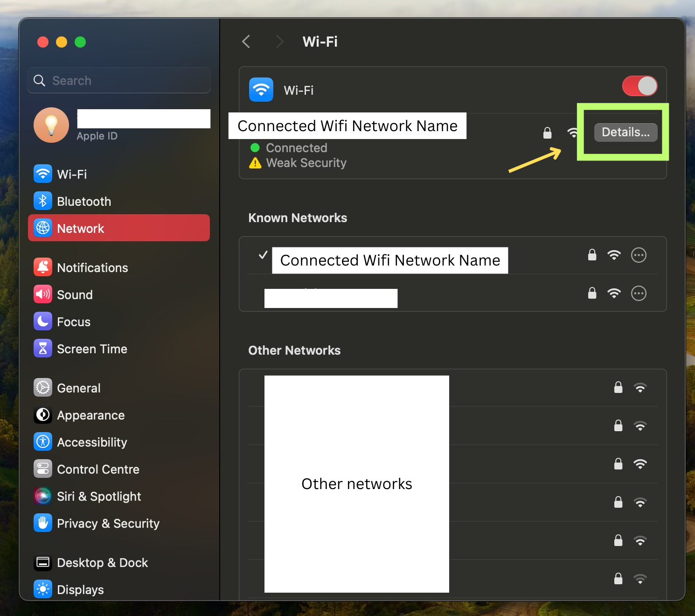Select the Wi-Fi icon in the sidebar

click(42, 174)
